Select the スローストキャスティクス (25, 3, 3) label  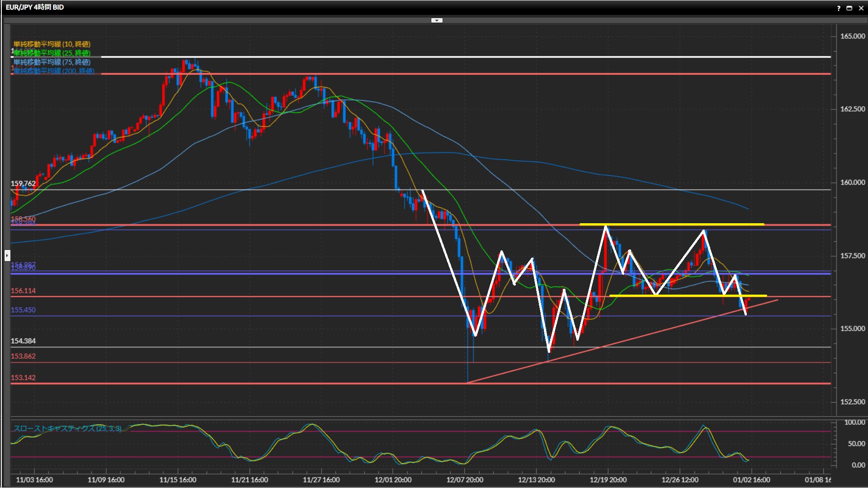[x=67, y=428]
